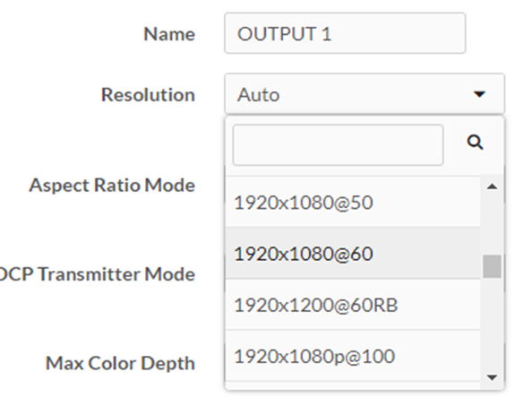The height and width of the screenshot is (398, 532).
Task: Click the Aspect Ratio Mode label
Action: tap(112, 186)
